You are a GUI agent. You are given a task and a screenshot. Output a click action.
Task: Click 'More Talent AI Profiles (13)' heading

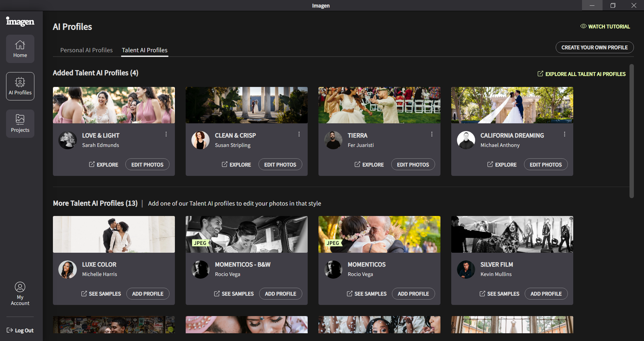click(95, 203)
